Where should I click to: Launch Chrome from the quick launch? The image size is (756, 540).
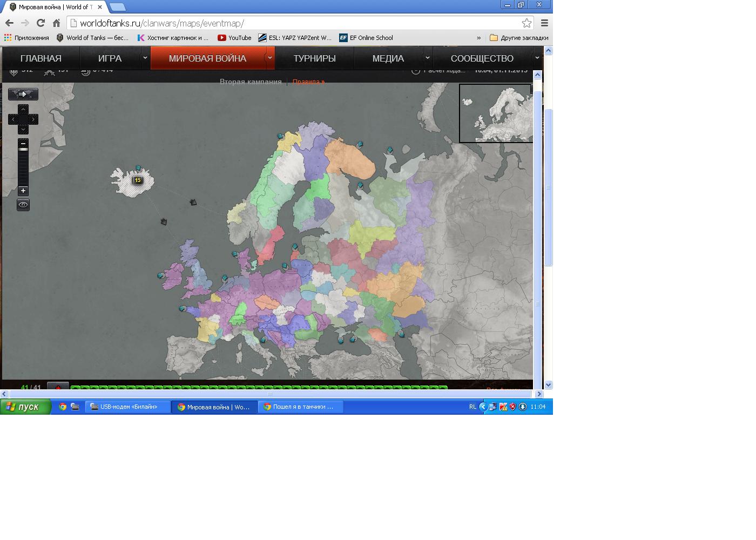click(x=63, y=407)
